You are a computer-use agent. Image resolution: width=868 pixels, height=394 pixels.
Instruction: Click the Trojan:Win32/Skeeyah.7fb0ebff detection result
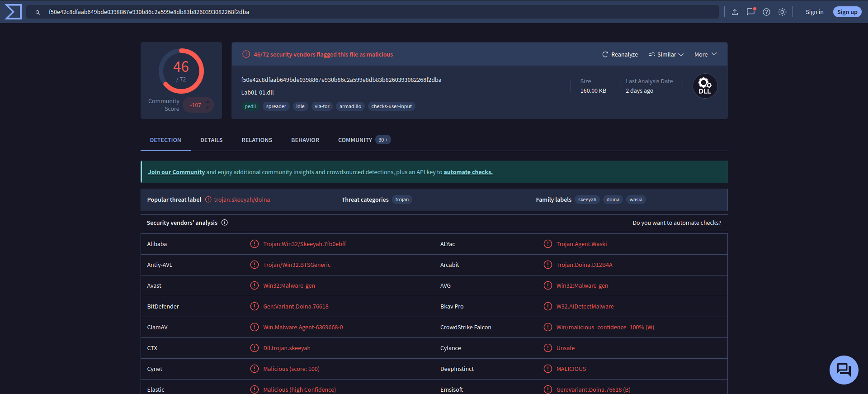point(304,244)
